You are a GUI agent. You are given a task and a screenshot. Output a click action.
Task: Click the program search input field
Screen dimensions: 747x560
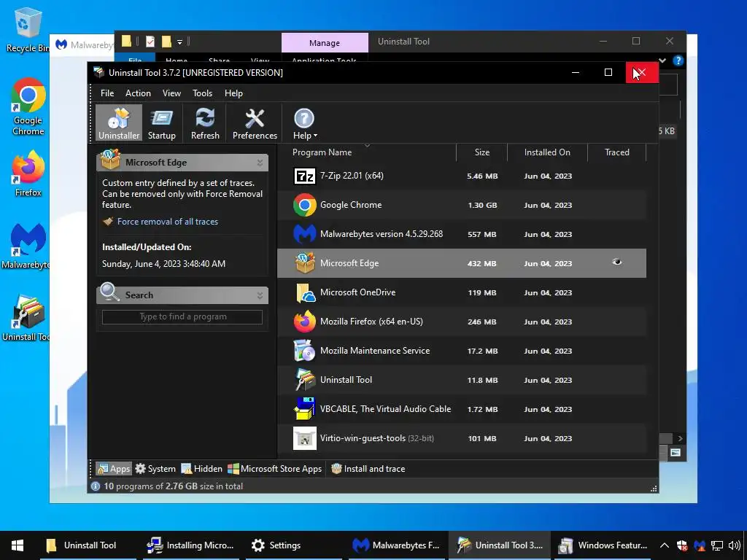tap(182, 317)
